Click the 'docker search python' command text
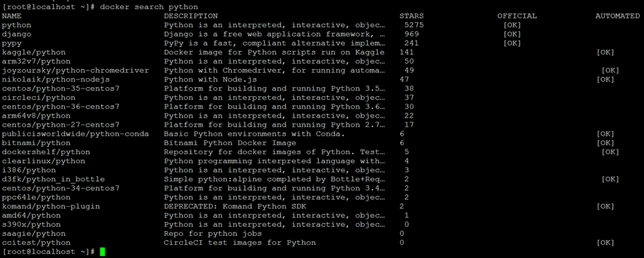644x258 pixels. point(149,7)
